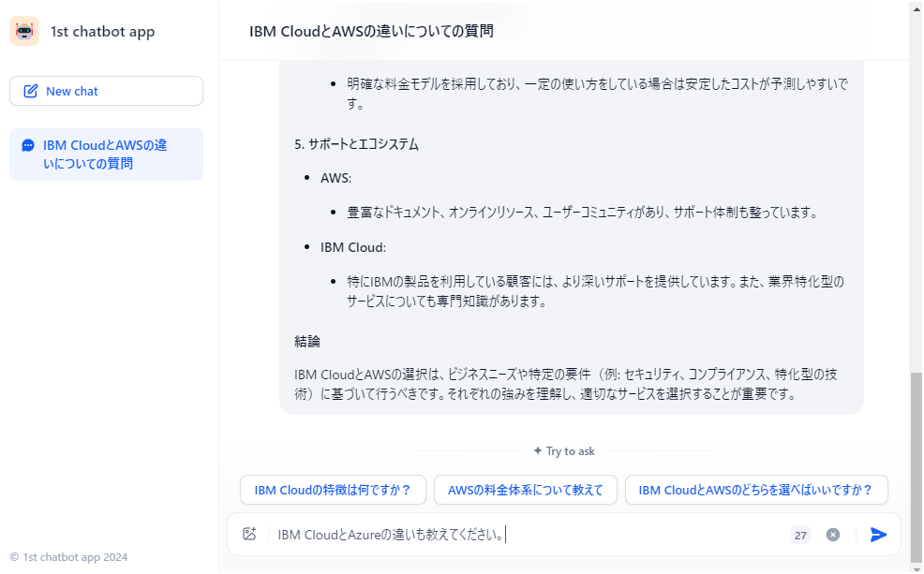
Task: Start a New chat
Action: click(106, 91)
